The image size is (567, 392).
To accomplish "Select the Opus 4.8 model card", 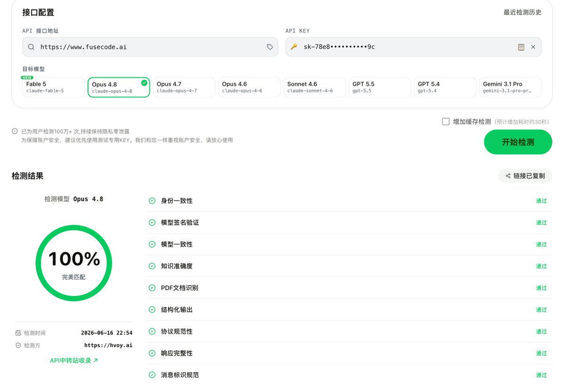I will click(x=119, y=87).
